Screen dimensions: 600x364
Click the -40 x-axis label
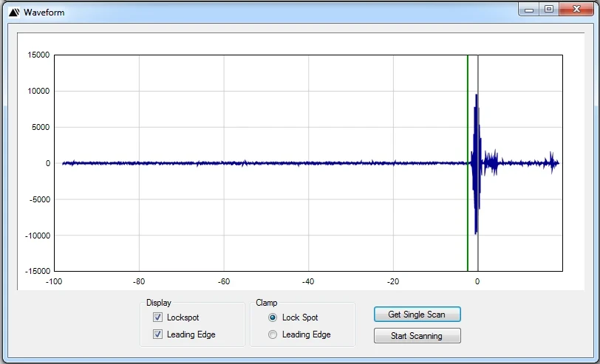308,281
